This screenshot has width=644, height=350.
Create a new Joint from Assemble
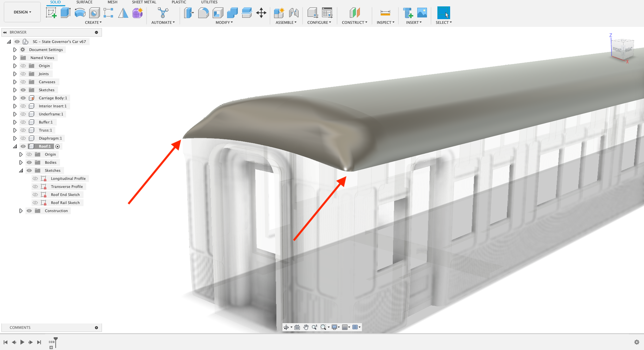pos(294,13)
